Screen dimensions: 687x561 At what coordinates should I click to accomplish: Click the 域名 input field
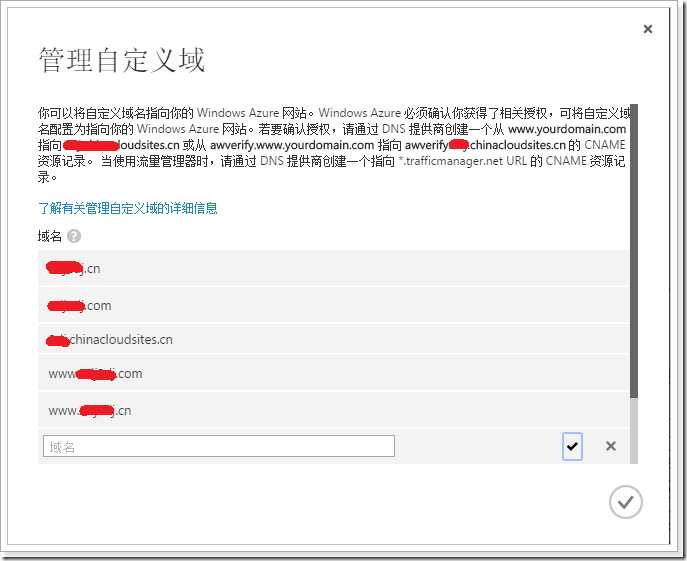219,446
